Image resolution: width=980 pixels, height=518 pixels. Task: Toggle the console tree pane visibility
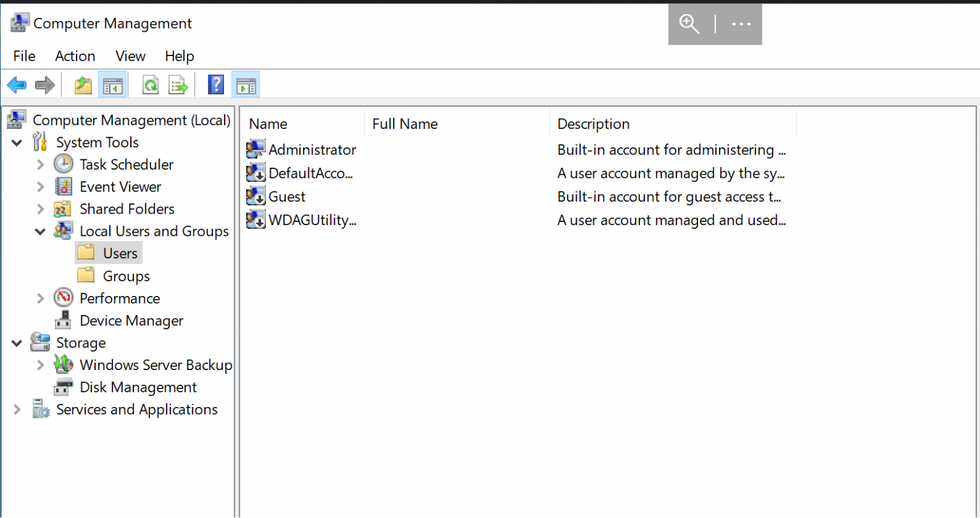coord(113,84)
